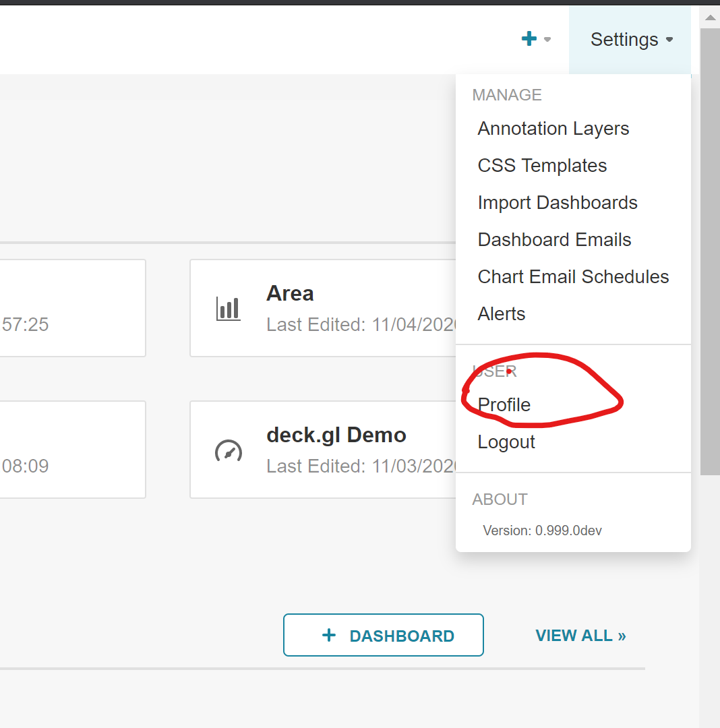Open Alerts from the Manage section
Viewport: 720px width, 728px height.
click(x=501, y=313)
